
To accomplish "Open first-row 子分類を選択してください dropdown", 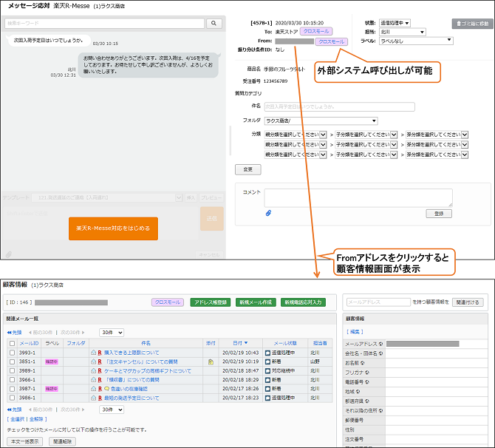I will (366, 135).
